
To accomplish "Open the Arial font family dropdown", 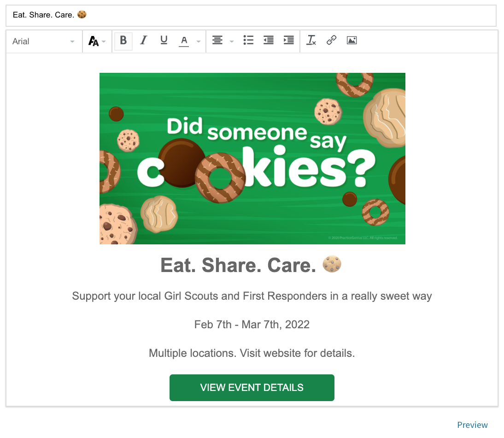I will (43, 41).
